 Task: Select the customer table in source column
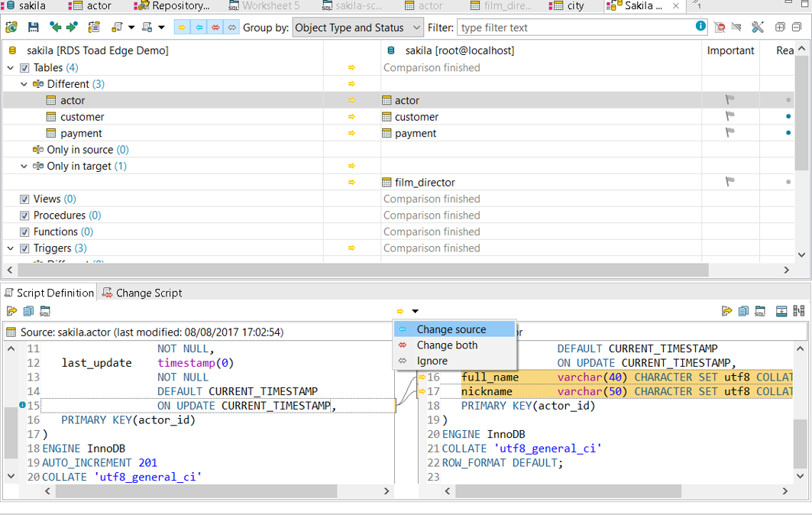pyautogui.click(x=82, y=117)
